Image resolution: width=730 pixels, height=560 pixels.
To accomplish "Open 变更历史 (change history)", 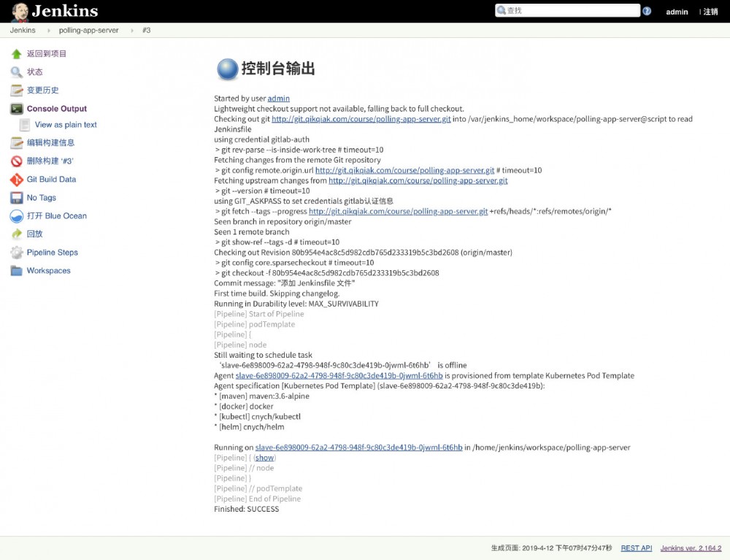I will (x=41, y=90).
